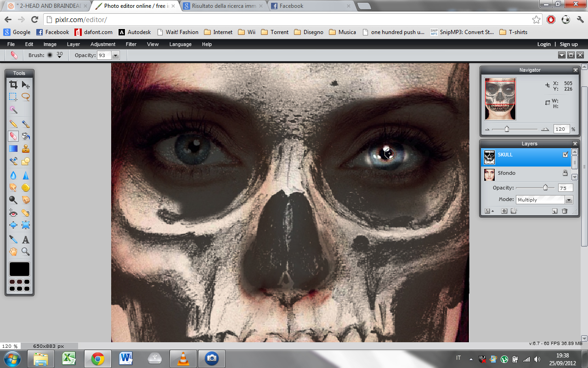Open Excel from the taskbar
Screen dimensions: 588x368
(69, 358)
